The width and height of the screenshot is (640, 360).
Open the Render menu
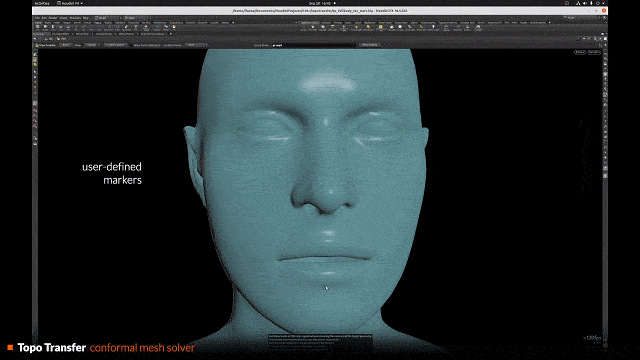click(x=53, y=18)
